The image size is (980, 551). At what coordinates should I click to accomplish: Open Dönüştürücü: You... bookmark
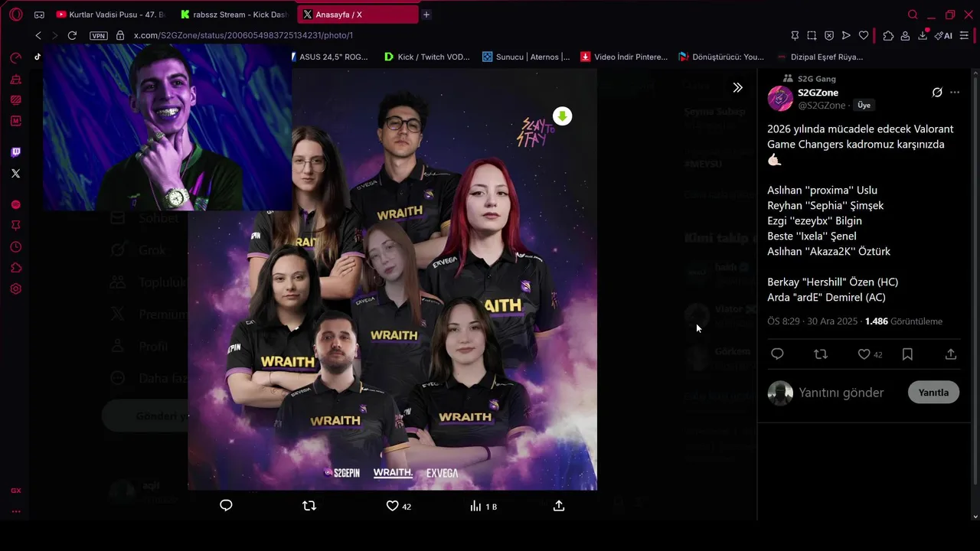coord(722,57)
